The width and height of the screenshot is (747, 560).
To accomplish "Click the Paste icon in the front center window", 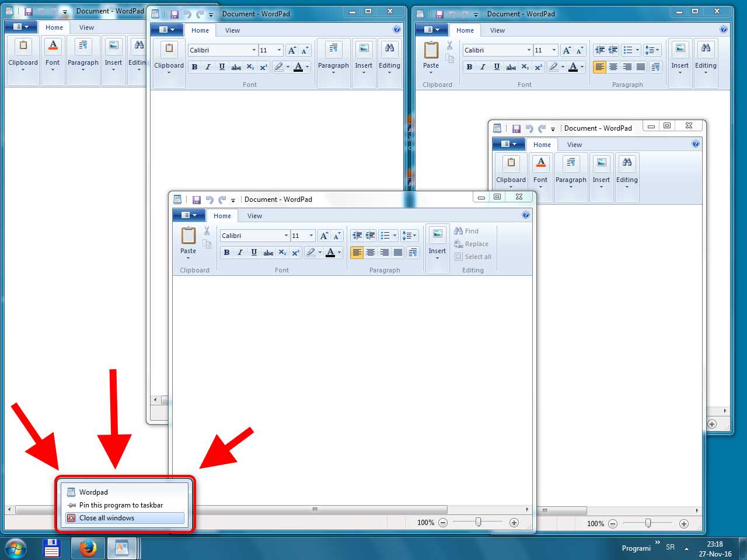I will point(188,236).
